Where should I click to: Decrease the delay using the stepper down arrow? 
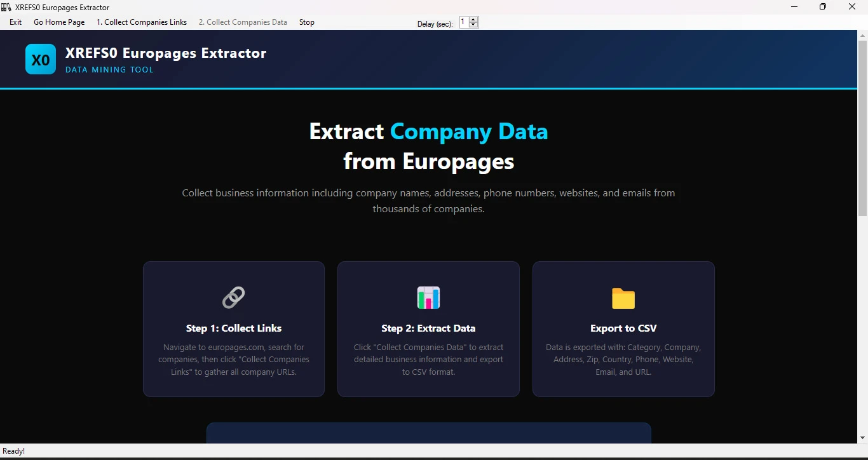473,25
